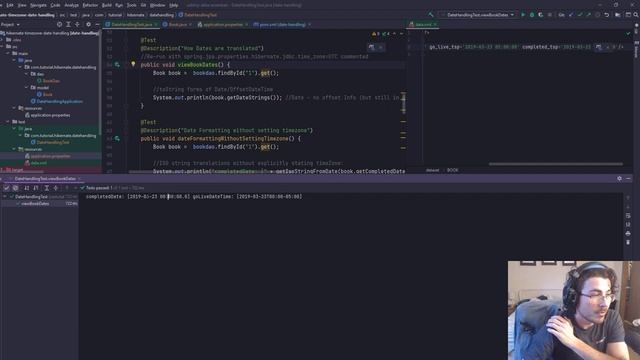640x360 pixels.
Task: Switch to the pom.xml editor tab
Action: [x=282, y=24]
